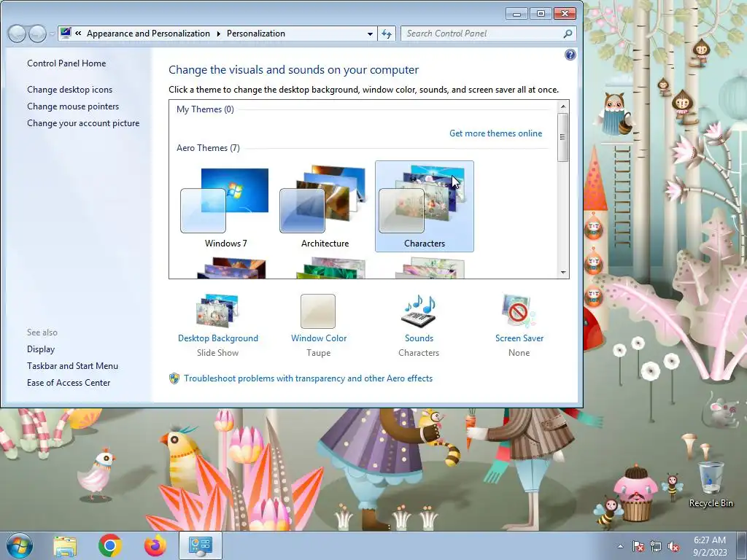The height and width of the screenshot is (560, 747).
Task: Select the Architecture theme
Action: click(x=325, y=206)
